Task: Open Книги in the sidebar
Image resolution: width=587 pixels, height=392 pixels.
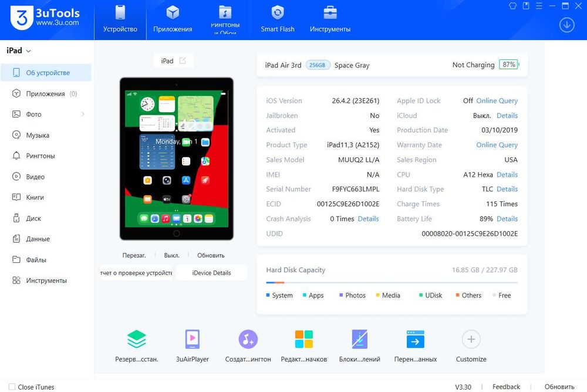Action: (46, 197)
